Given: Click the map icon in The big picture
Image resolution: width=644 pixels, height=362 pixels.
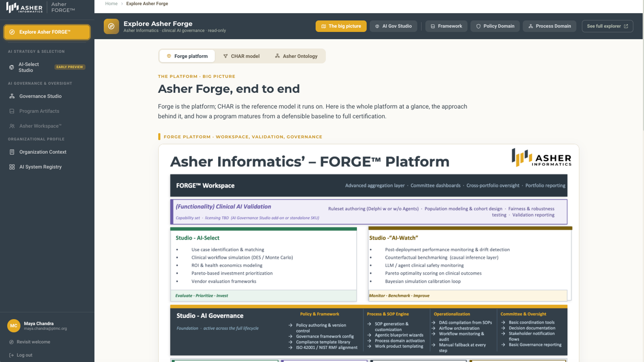Looking at the screenshot, I should [324, 26].
